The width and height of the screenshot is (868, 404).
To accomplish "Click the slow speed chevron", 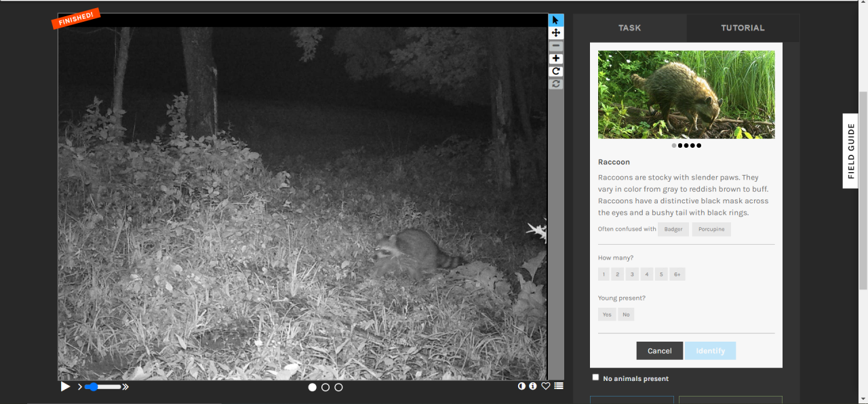I will coord(79,387).
